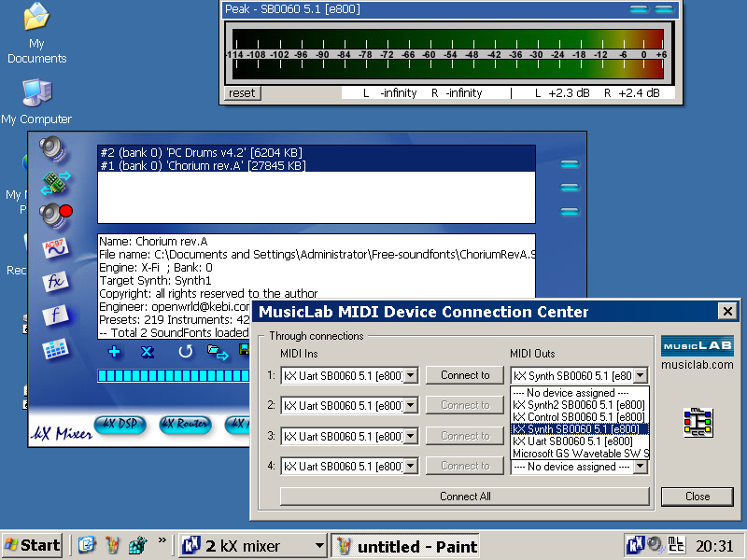Click the 'Connect All' button

pyautogui.click(x=465, y=497)
